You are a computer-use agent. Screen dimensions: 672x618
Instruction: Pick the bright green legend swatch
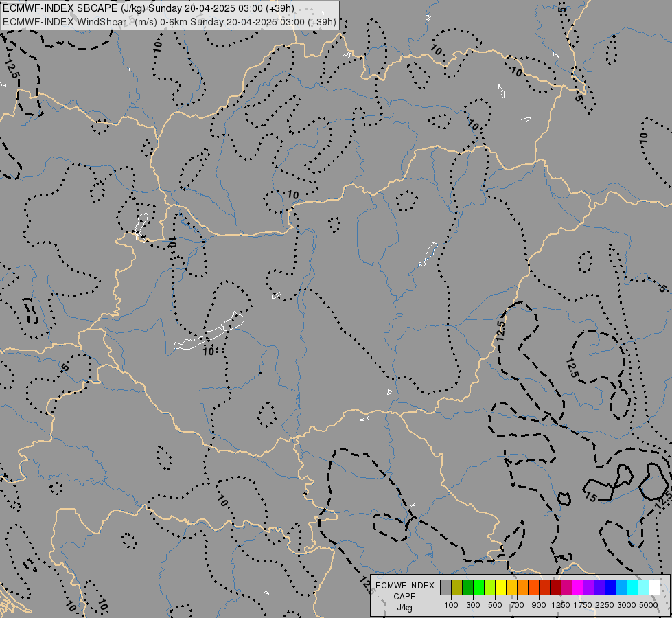(x=478, y=588)
